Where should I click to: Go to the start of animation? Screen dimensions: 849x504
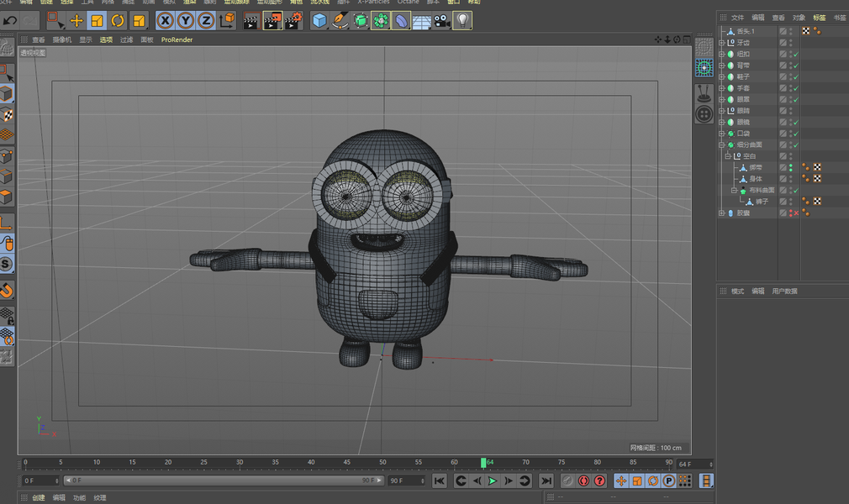(x=440, y=480)
